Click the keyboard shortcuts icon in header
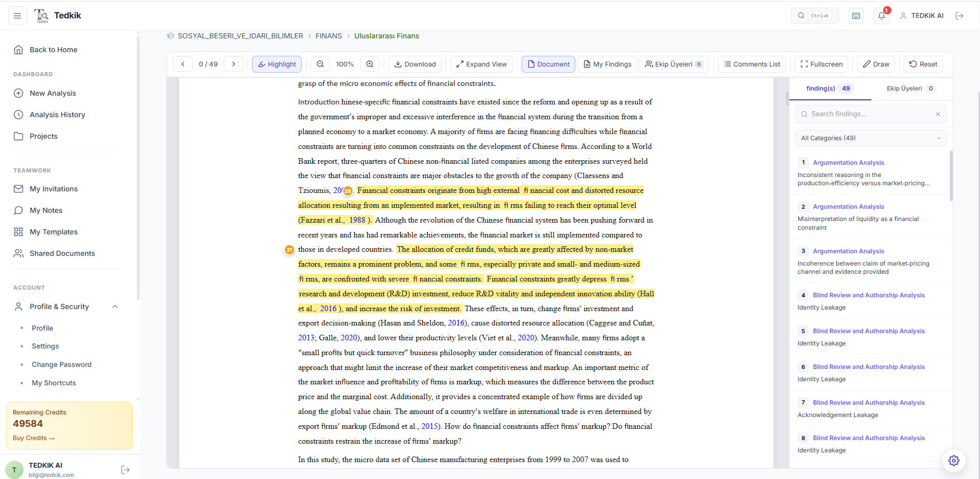Image resolution: width=980 pixels, height=479 pixels. click(856, 16)
